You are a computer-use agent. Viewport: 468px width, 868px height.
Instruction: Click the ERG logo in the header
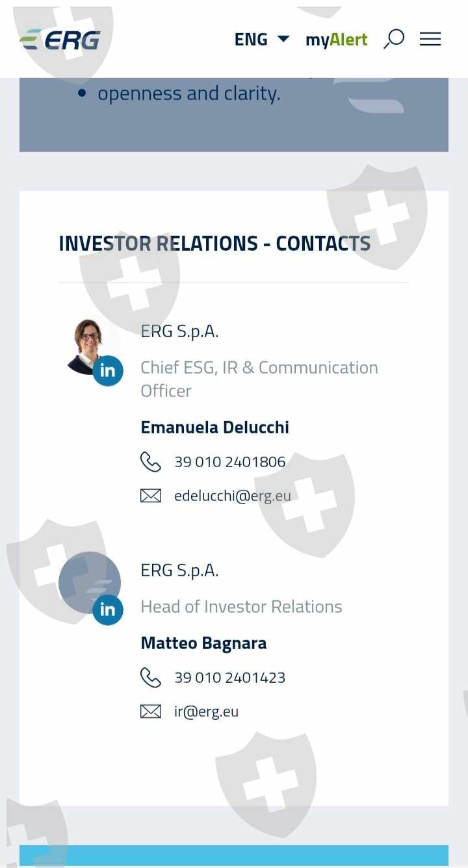(x=60, y=40)
